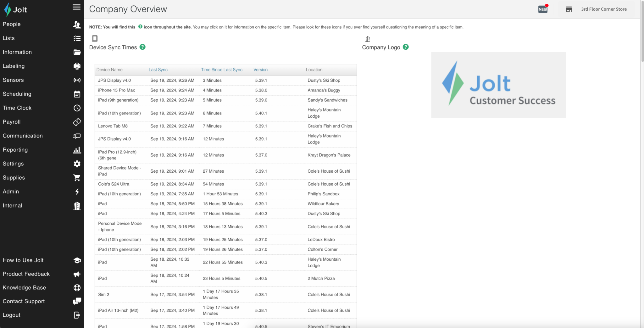The height and width of the screenshot is (328, 644).
Task: Sort devices by Version column header
Action: click(x=260, y=70)
